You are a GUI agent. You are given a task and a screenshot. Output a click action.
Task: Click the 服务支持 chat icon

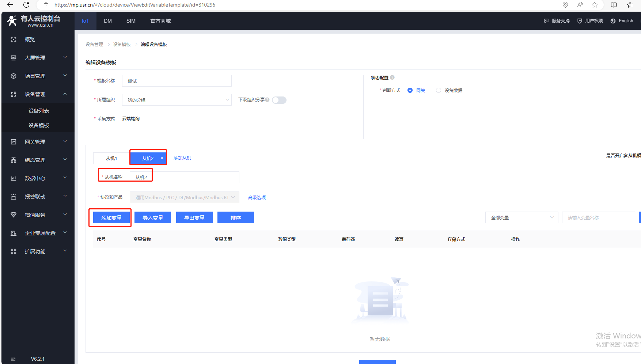pos(546,21)
